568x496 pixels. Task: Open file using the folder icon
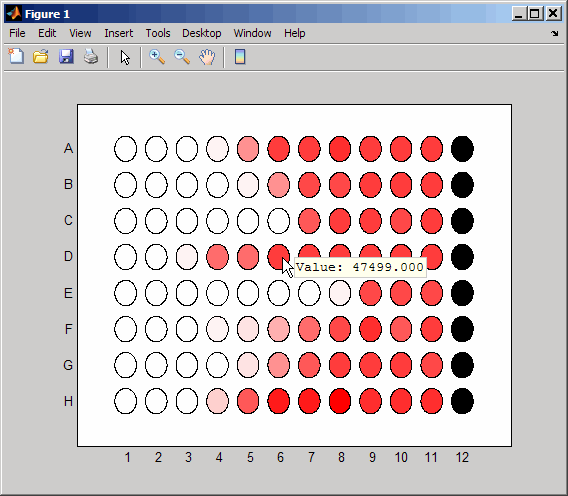pos(41,57)
